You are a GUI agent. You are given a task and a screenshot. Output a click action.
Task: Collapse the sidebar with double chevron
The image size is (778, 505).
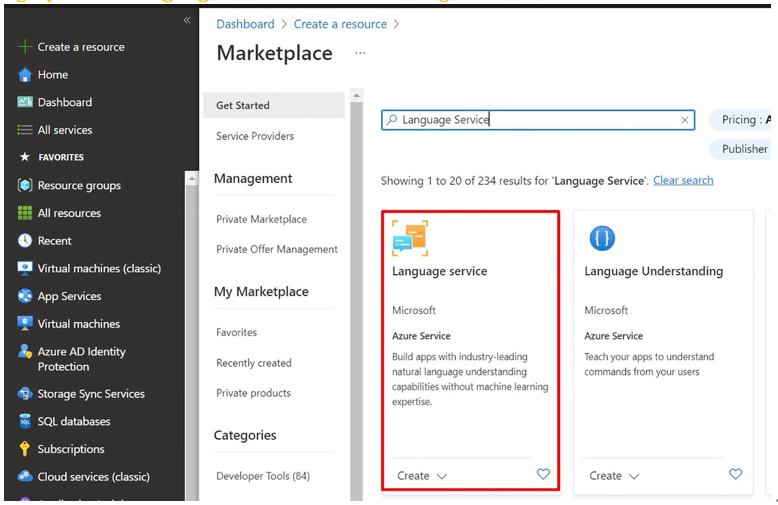pyautogui.click(x=187, y=20)
